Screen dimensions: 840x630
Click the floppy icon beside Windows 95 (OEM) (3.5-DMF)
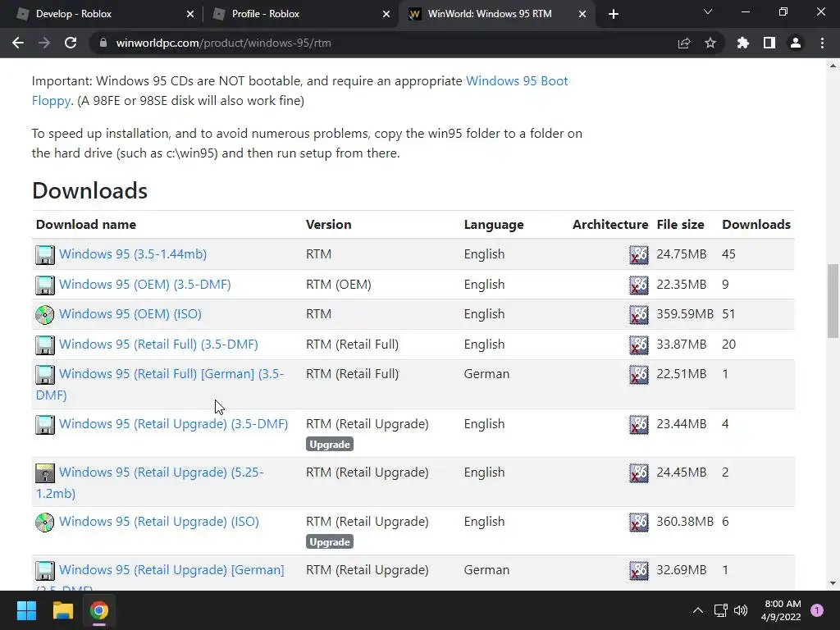pos(45,285)
